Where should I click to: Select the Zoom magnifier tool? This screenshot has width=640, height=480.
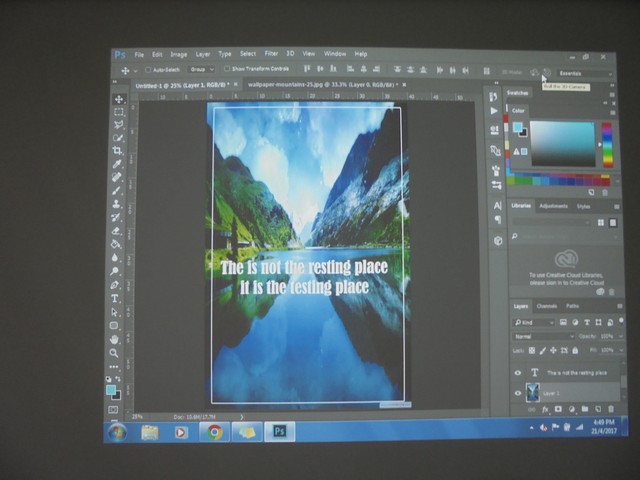[114, 352]
